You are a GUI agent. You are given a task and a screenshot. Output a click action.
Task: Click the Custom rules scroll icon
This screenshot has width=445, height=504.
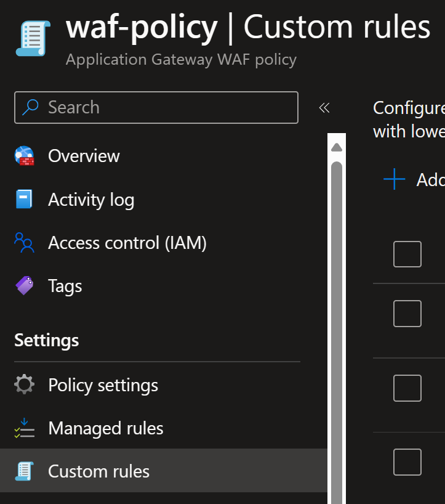[24, 472]
